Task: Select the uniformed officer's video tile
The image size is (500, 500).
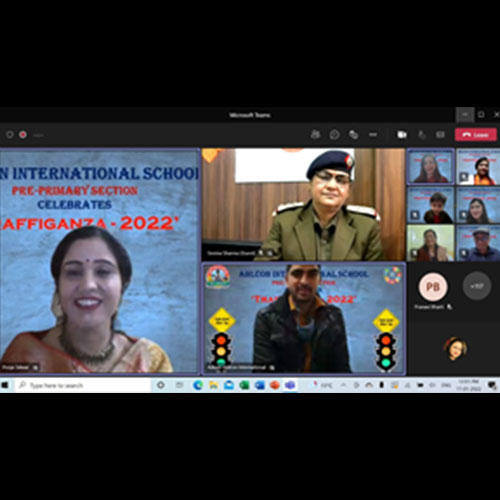Action: coord(303,204)
